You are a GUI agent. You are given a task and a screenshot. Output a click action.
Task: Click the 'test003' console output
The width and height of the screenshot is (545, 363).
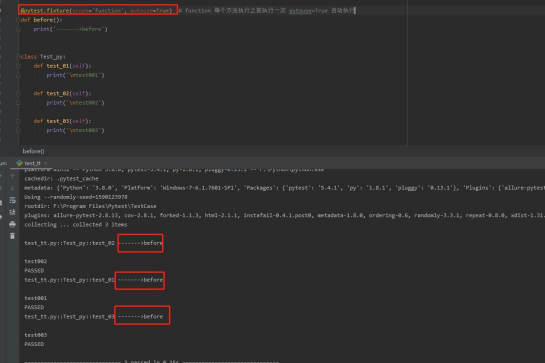[x=35, y=335]
